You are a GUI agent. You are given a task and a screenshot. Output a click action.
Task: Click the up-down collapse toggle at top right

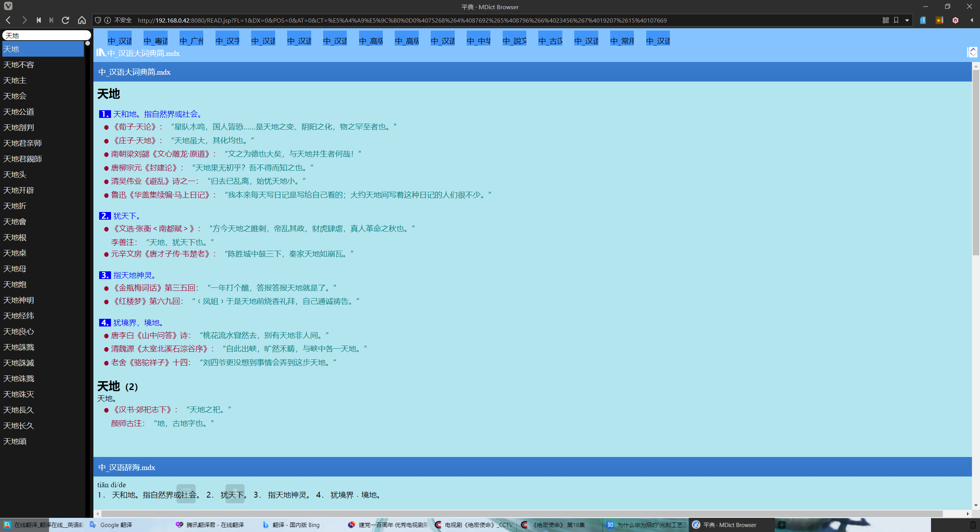tap(973, 52)
